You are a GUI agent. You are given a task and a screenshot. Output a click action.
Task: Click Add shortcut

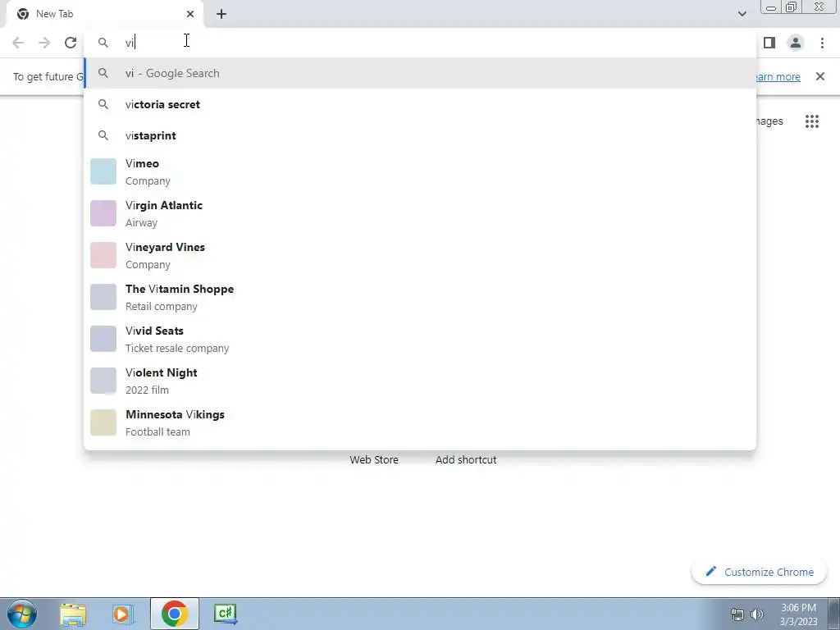(x=466, y=459)
